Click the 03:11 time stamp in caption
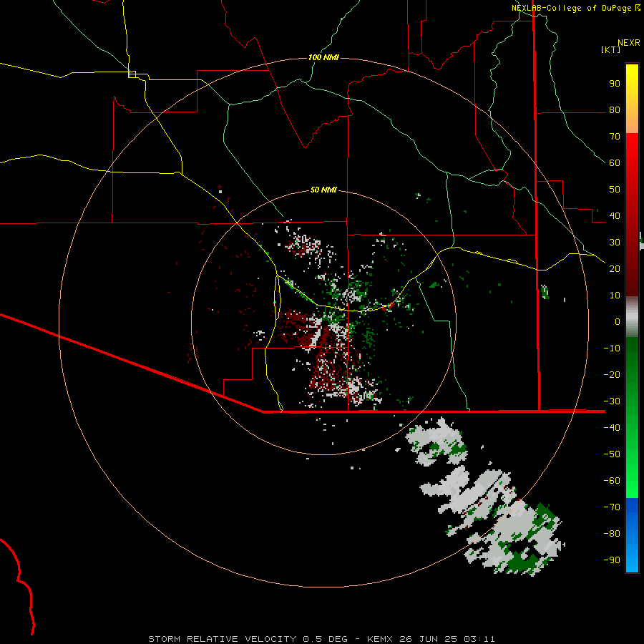The width and height of the screenshot is (644, 644). 479,639
